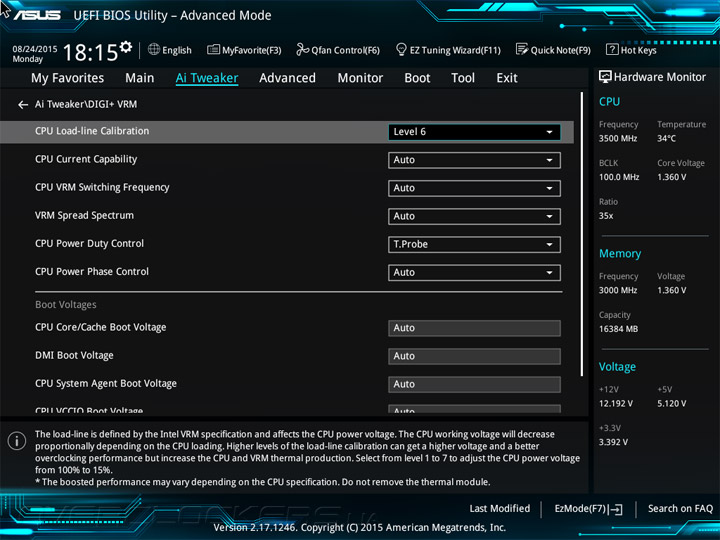Open CPU Current Capability dropdown

(x=474, y=160)
